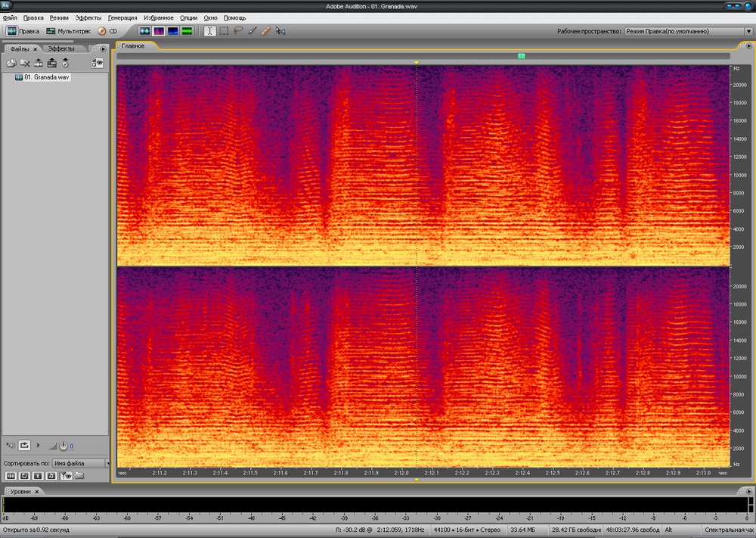Click the levels meter display
The image size is (756, 538).
coord(375,504)
